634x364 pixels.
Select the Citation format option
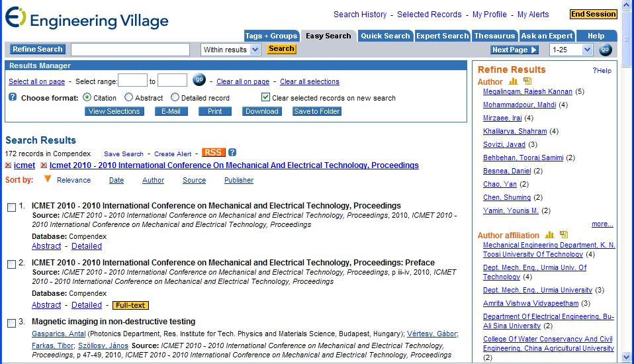point(87,97)
